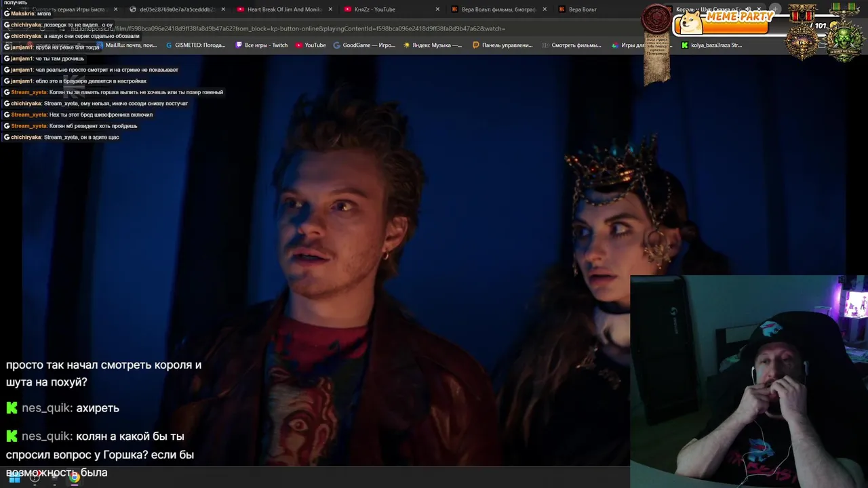
Task: Click chat message 'Колян мб резидент хоть пройдешь'
Action: point(71,126)
